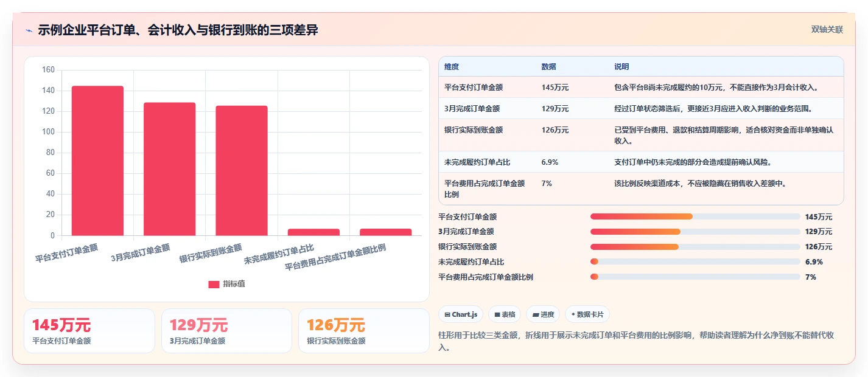The width and height of the screenshot is (868, 377).
Task: Select the 表格 tag chip
Action: pyautogui.click(x=505, y=314)
